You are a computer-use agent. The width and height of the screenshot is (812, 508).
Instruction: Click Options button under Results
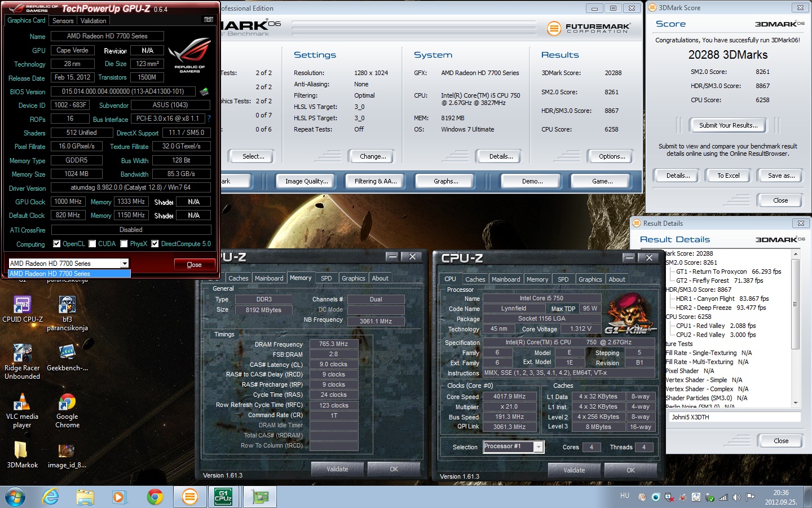point(611,156)
